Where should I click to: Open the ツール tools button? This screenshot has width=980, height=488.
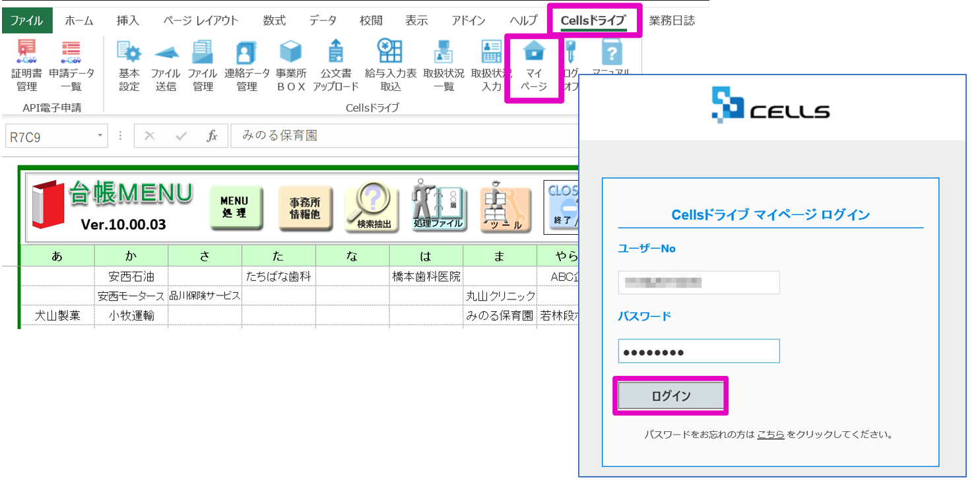click(x=506, y=208)
